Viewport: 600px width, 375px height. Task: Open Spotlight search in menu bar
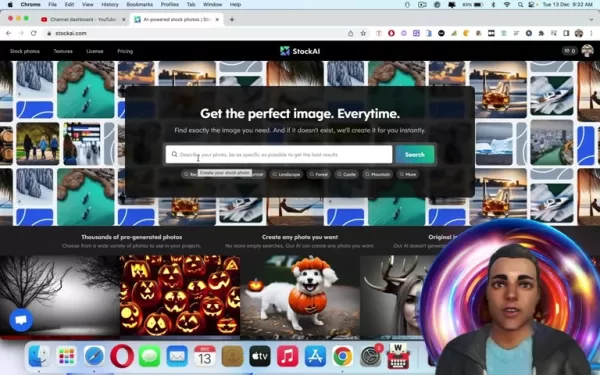[x=520, y=5]
